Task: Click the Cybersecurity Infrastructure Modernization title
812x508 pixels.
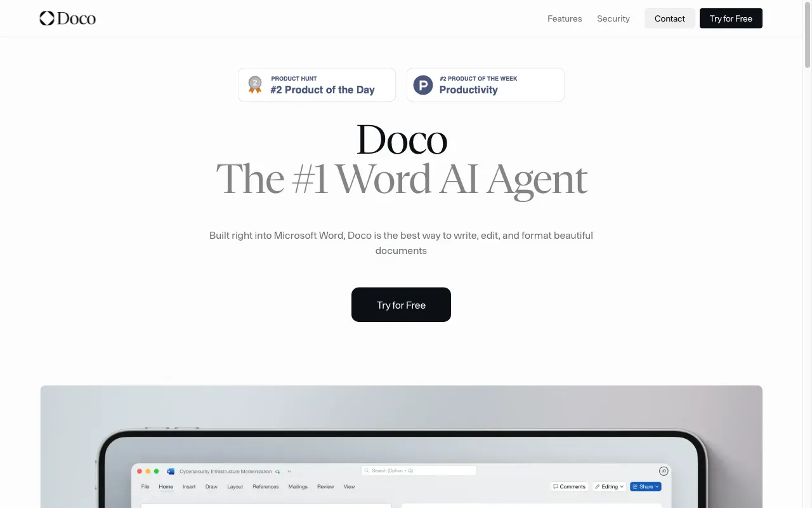Action: tap(225, 472)
